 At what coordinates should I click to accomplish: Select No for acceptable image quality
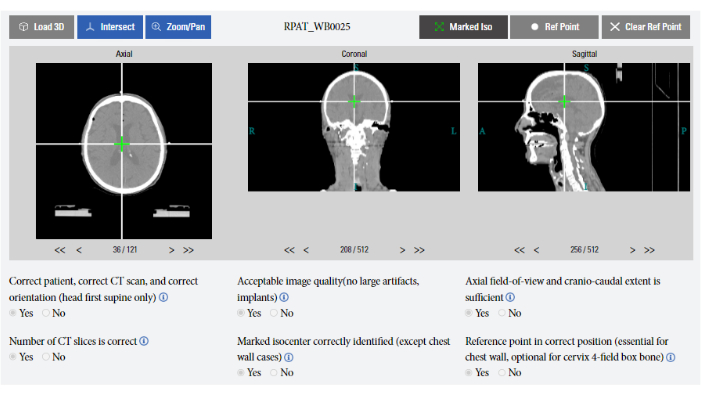(274, 313)
